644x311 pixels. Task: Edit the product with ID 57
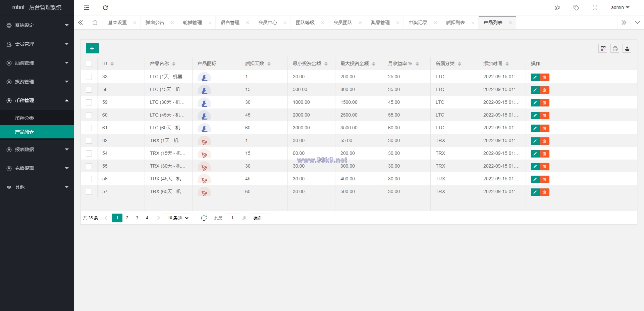(x=535, y=192)
